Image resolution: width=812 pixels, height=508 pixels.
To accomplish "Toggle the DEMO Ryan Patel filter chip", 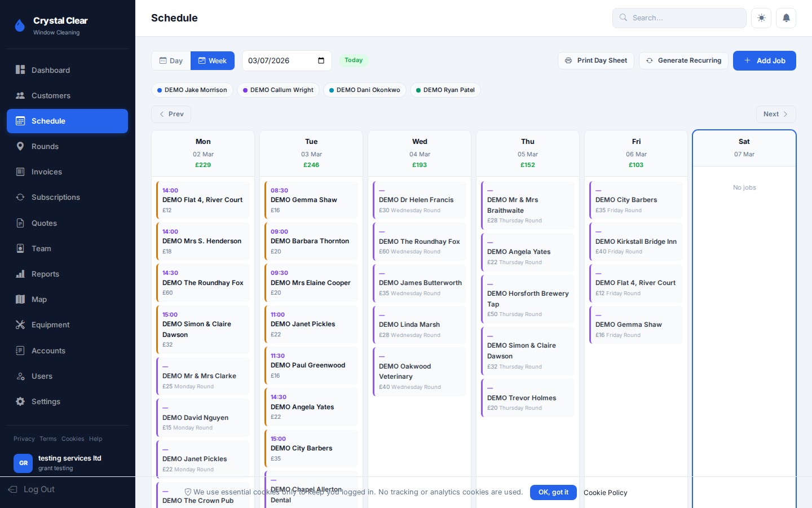I will (445, 90).
